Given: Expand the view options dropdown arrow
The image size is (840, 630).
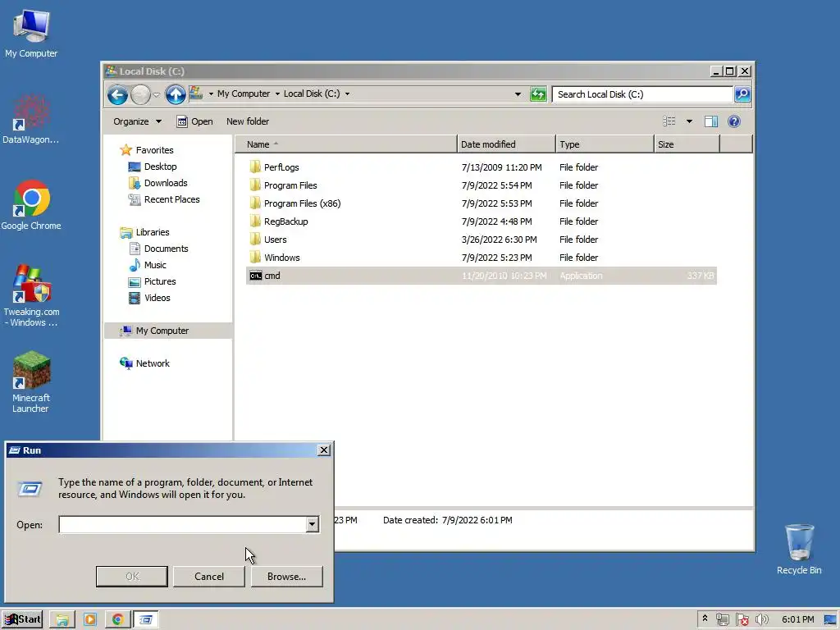Looking at the screenshot, I should coord(689,121).
